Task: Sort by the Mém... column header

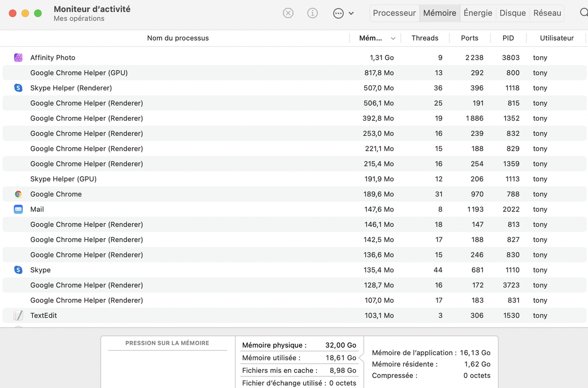Action: coord(370,38)
